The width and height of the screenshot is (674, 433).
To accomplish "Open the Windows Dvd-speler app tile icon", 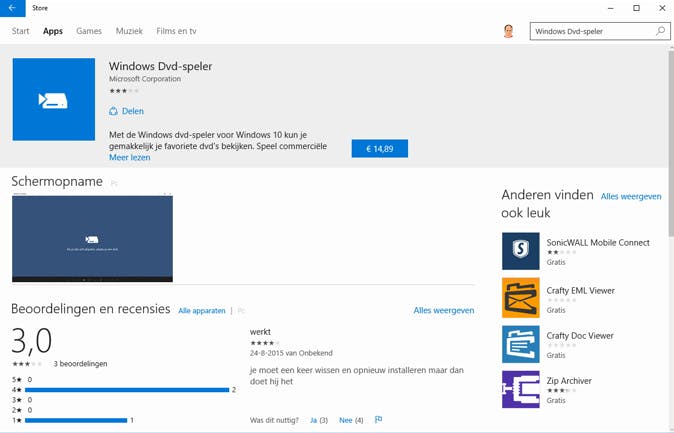I will [x=54, y=99].
